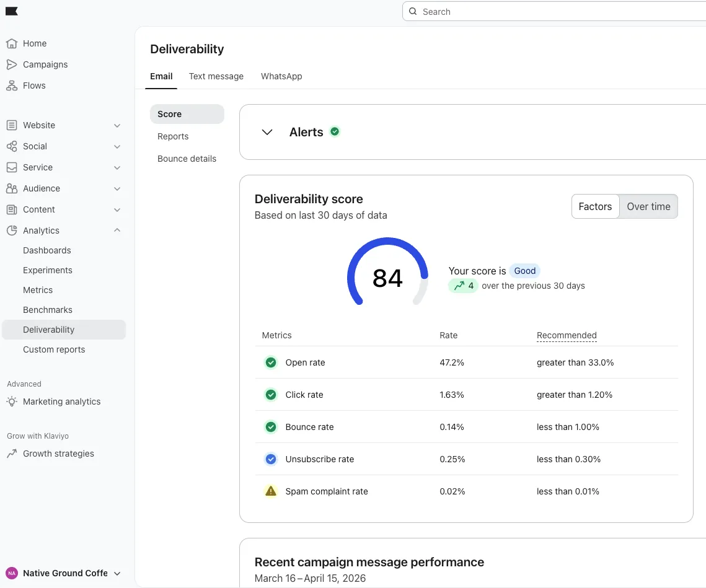Click the Flows diagram icon

coord(12,86)
